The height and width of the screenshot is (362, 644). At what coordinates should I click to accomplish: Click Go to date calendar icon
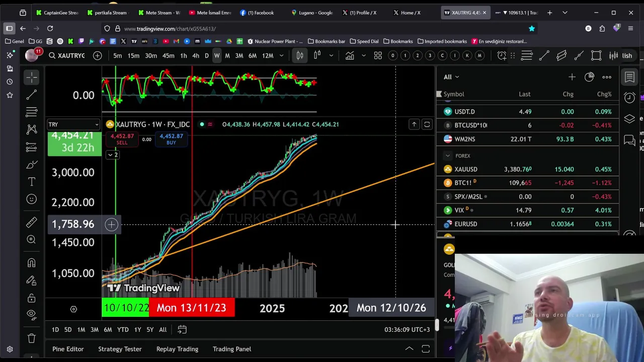(x=182, y=329)
